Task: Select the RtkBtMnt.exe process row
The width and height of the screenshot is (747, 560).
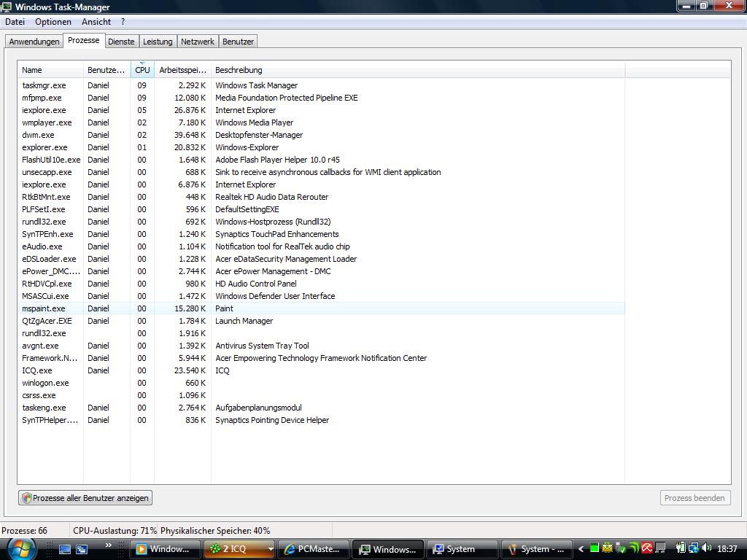Action: (x=321, y=197)
